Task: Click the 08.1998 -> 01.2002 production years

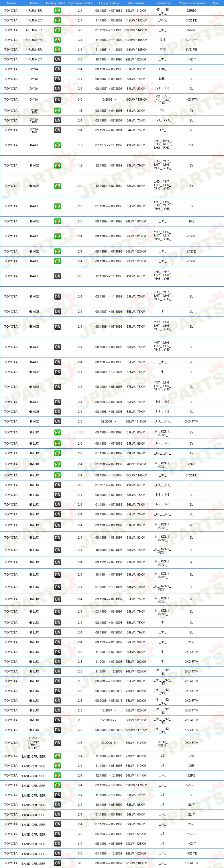Action: (x=109, y=642)
